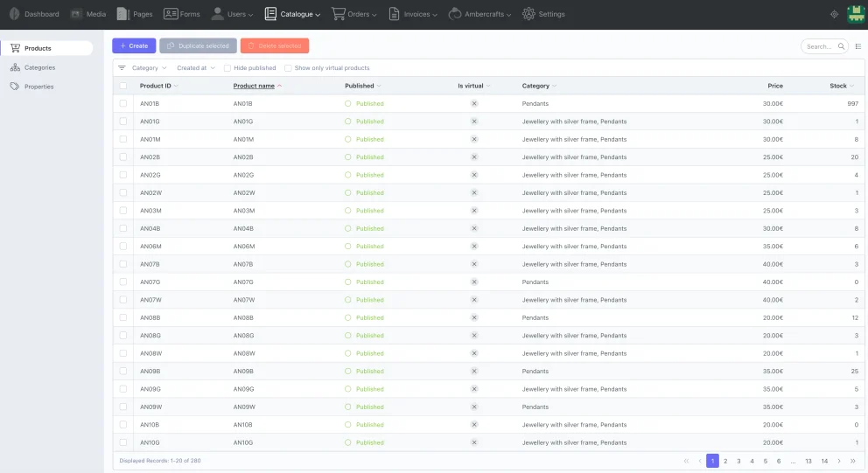This screenshot has height=473, width=868.
Task: Click the theme toggle icon in the top bar
Action: (x=834, y=14)
